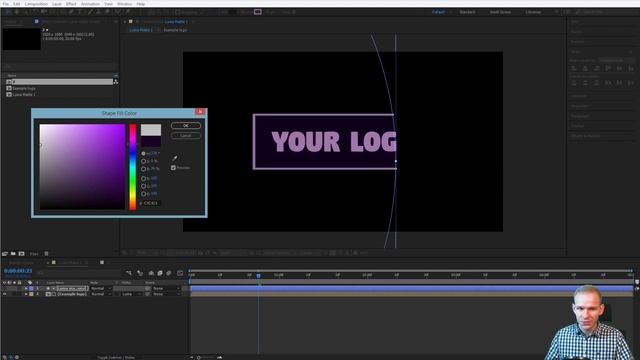This screenshot has height=360, width=640.
Task: Click inside the purple color field
Action: point(82,167)
